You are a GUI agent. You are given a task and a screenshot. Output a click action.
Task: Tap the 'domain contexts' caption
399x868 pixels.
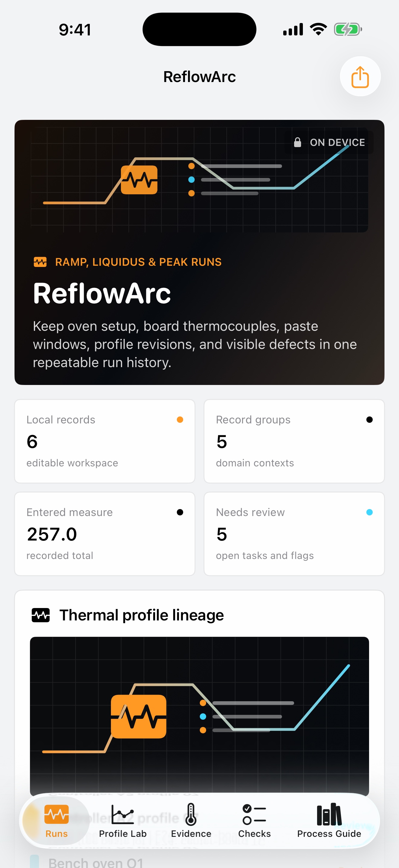click(x=255, y=463)
